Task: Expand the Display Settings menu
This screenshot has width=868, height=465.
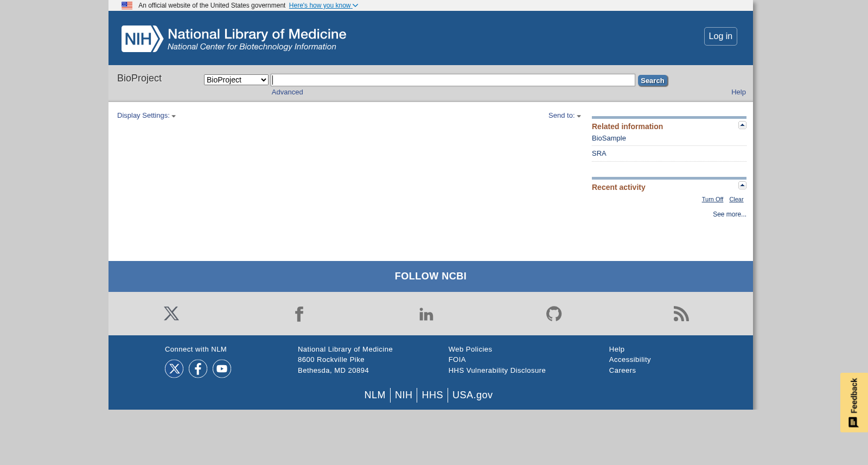Action: [x=146, y=116]
